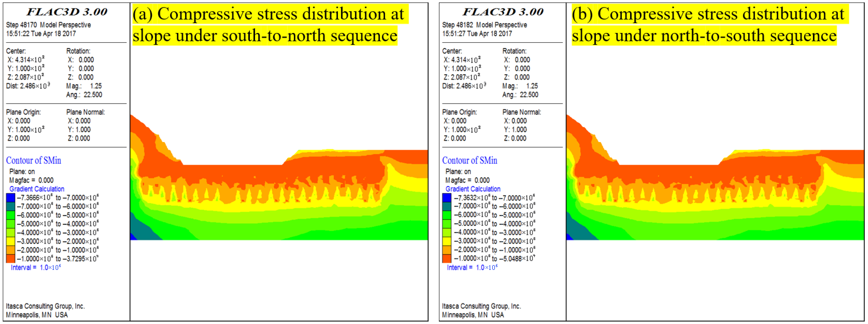Screen dimensions: 868x324
Task: Click the 'Step 48170 Model Perspective' text
Action: tap(48, 25)
